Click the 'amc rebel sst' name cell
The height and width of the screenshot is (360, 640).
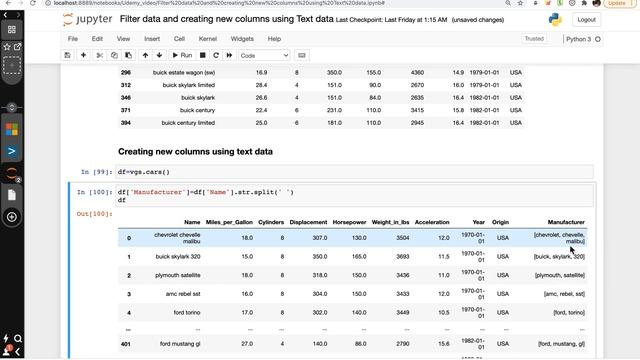[x=183, y=294]
